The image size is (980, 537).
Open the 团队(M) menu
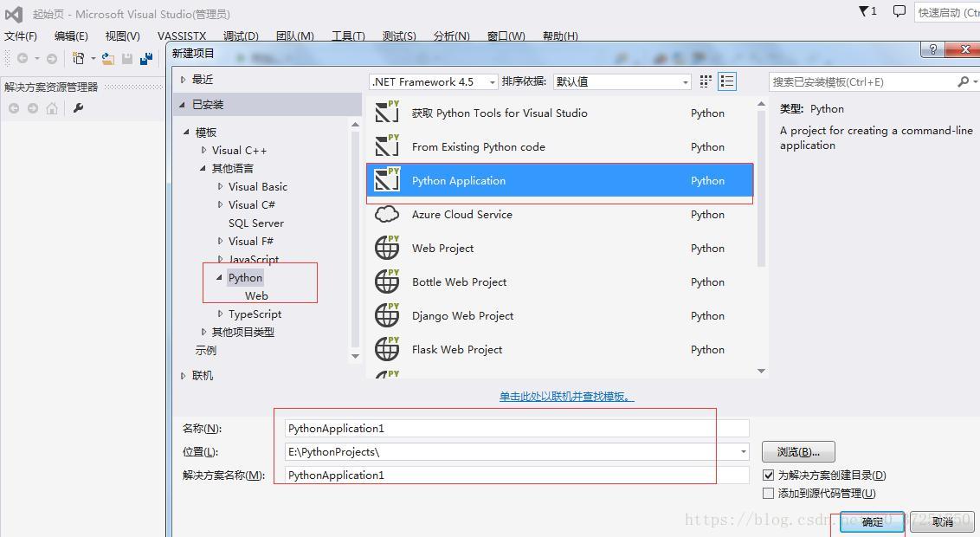click(295, 36)
